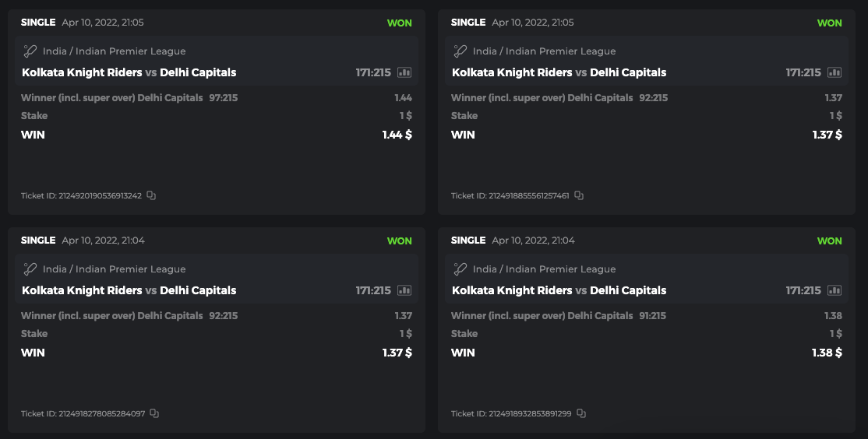Click cricket icon on 21:04 ticket with 1.37 odds
The height and width of the screenshot is (439, 868).
[30, 269]
